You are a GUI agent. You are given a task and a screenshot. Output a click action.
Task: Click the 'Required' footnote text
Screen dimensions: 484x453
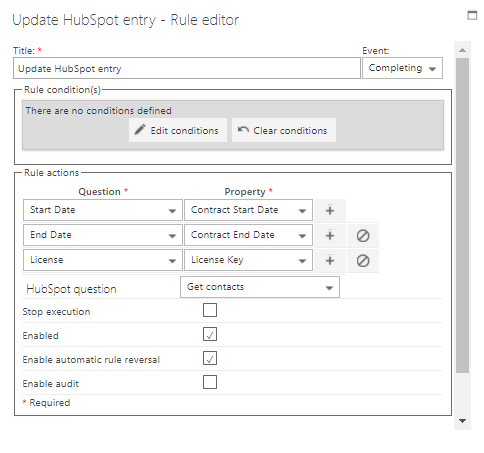[50, 403]
